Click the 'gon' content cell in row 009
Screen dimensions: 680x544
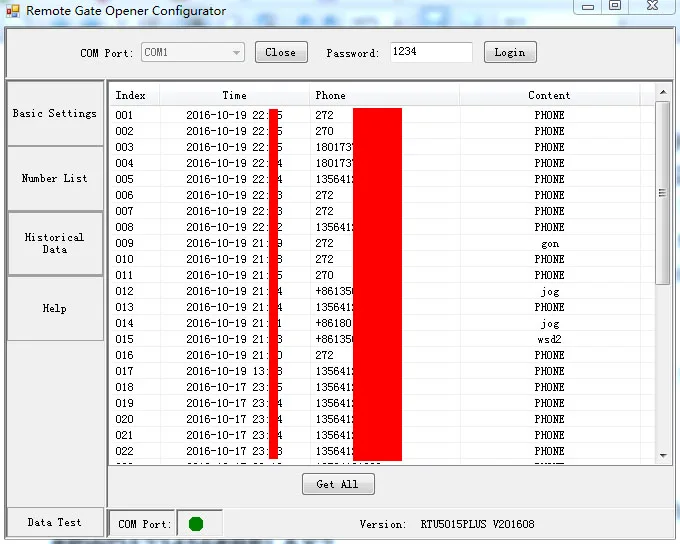549,244
